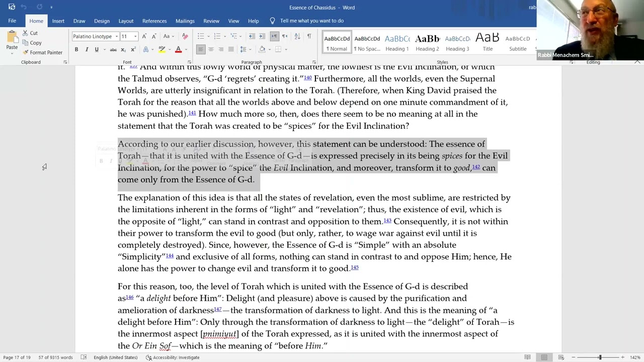Toggle right-to-left text direction

click(x=285, y=36)
